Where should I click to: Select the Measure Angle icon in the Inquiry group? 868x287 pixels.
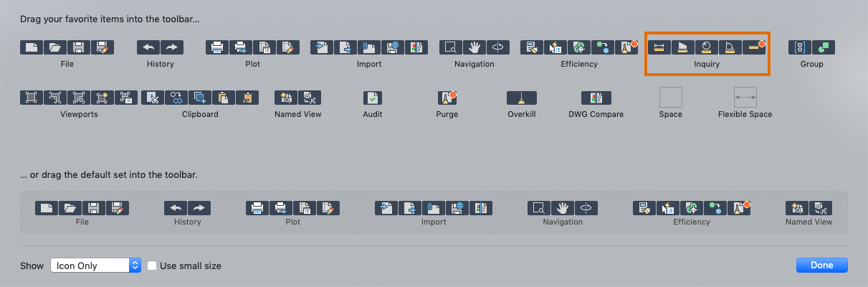[730, 48]
